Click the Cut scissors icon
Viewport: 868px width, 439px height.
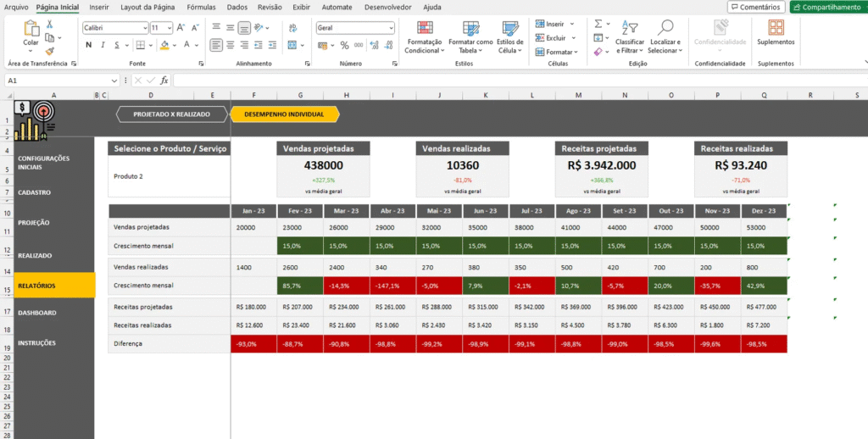(50, 25)
